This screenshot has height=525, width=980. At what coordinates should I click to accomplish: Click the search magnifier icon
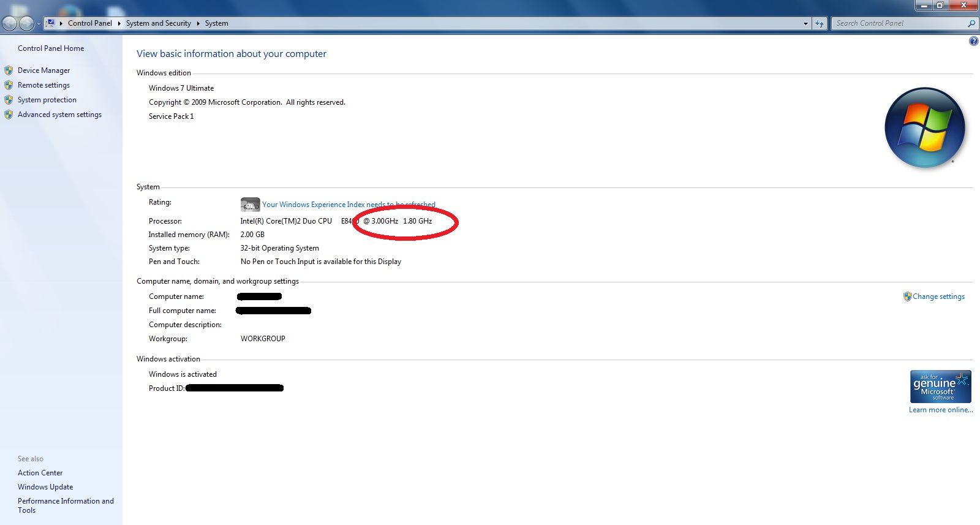click(x=971, y=23)
